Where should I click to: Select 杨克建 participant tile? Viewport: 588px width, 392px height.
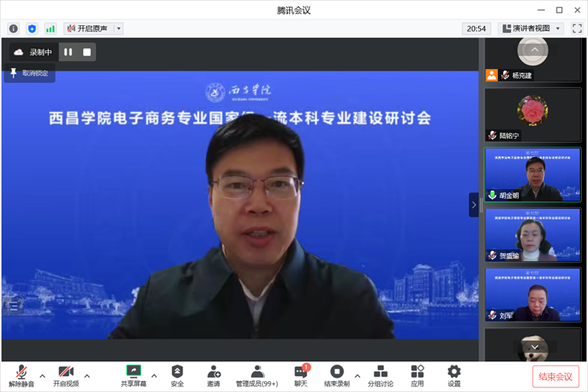click(x=532, y=60)
